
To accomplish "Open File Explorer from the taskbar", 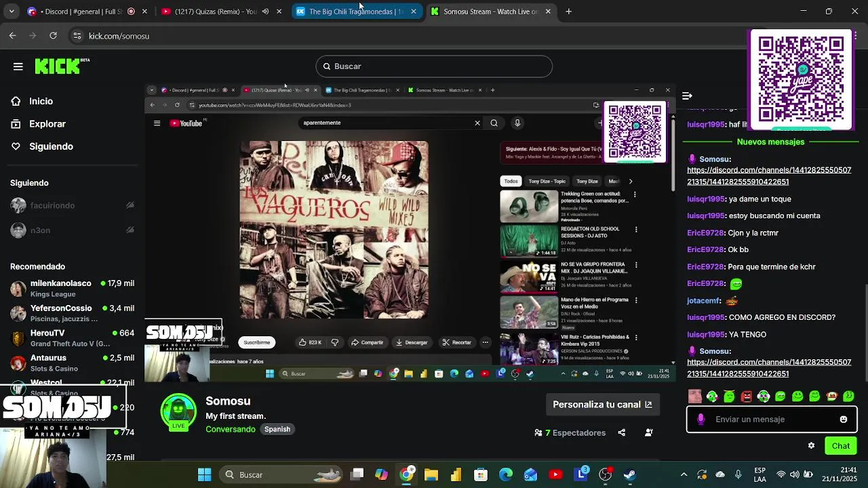I will click(x=431, y=474).
